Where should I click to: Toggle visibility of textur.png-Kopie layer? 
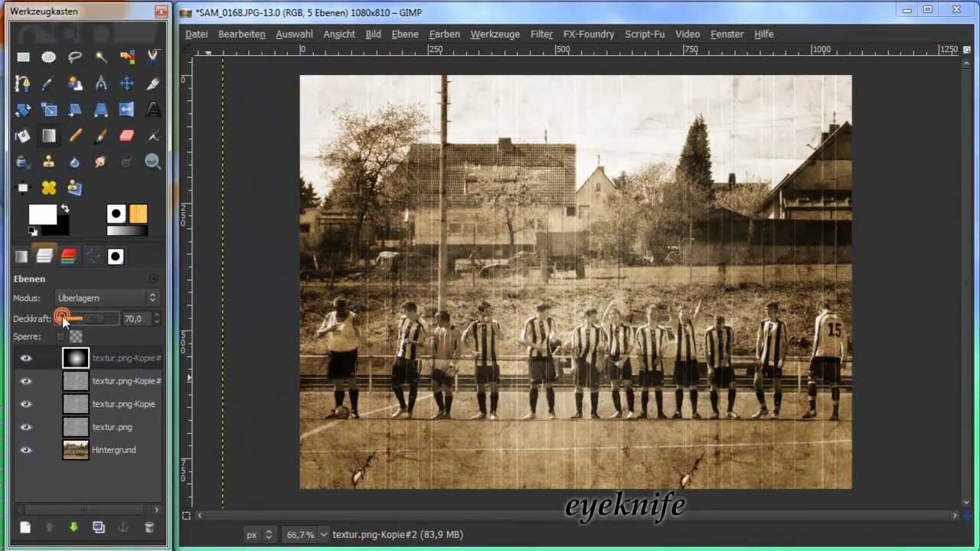pos(26,404)
